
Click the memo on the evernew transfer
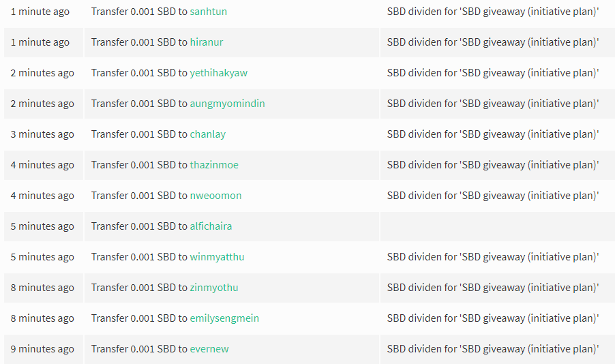pyautogui.click(x=493, y=349)
